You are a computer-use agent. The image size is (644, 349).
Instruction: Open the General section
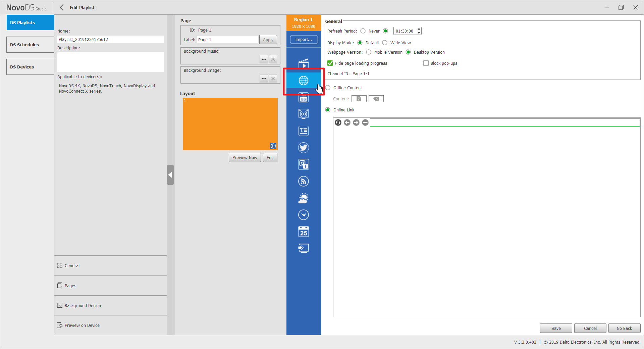[110, 265]
